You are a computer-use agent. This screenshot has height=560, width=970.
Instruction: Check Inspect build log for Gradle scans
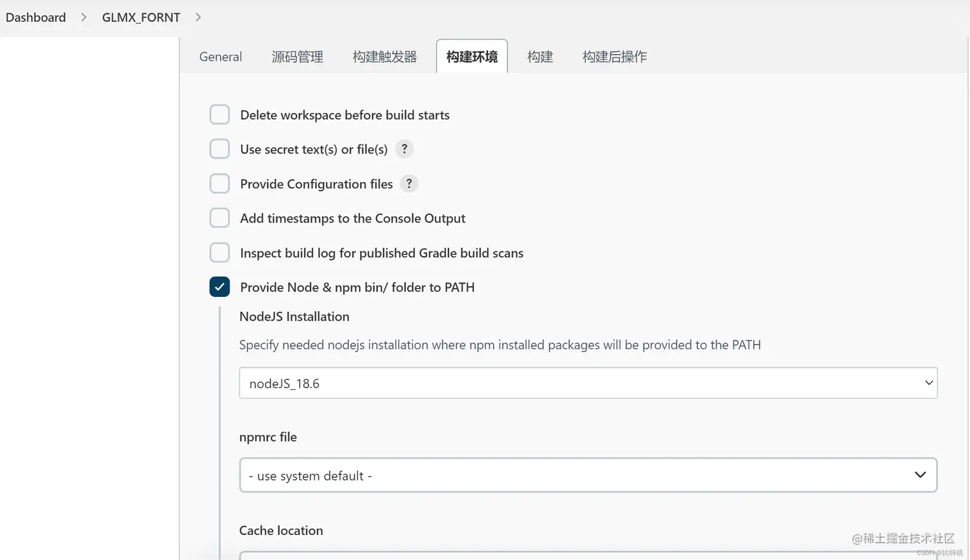[x=219, y=253]
